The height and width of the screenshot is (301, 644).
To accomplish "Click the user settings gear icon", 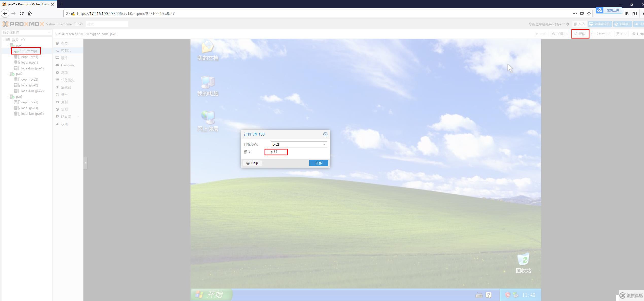I will [x=568, y=24].
